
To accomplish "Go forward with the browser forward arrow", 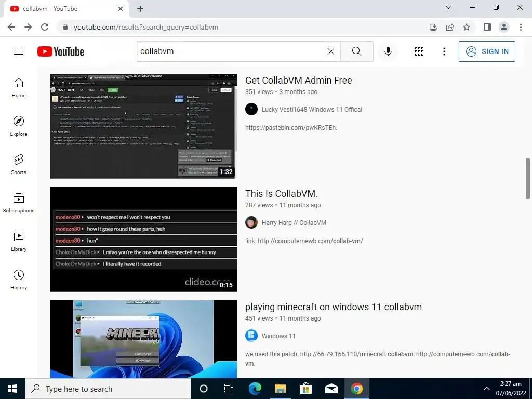I will click(x=28, y=27).
